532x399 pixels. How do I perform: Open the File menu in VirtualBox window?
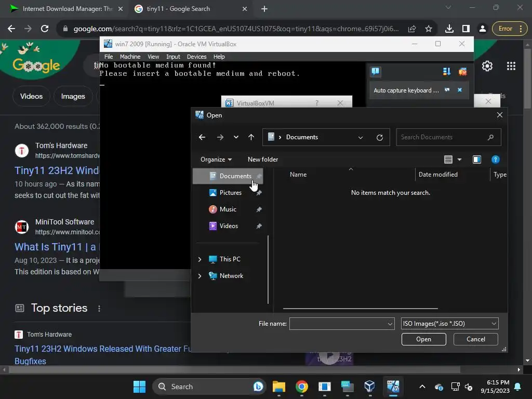tap(109, 57)
